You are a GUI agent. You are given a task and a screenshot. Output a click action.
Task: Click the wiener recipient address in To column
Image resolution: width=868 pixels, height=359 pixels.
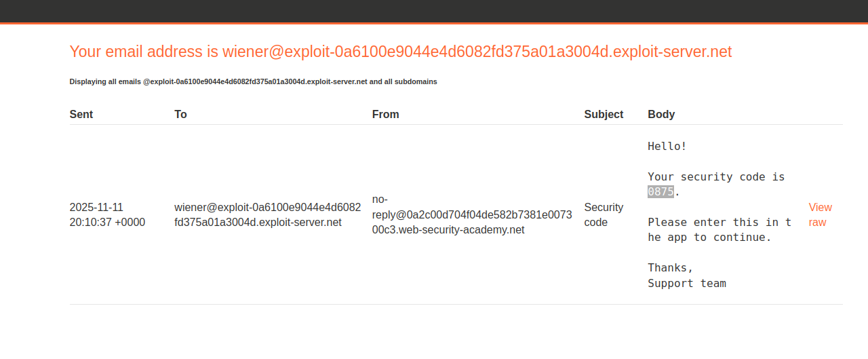coord(267,214)
